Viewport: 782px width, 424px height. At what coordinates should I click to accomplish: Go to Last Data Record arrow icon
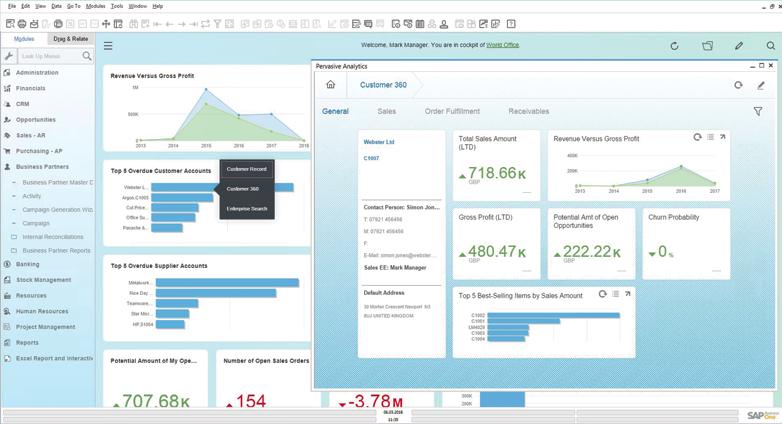194,23
